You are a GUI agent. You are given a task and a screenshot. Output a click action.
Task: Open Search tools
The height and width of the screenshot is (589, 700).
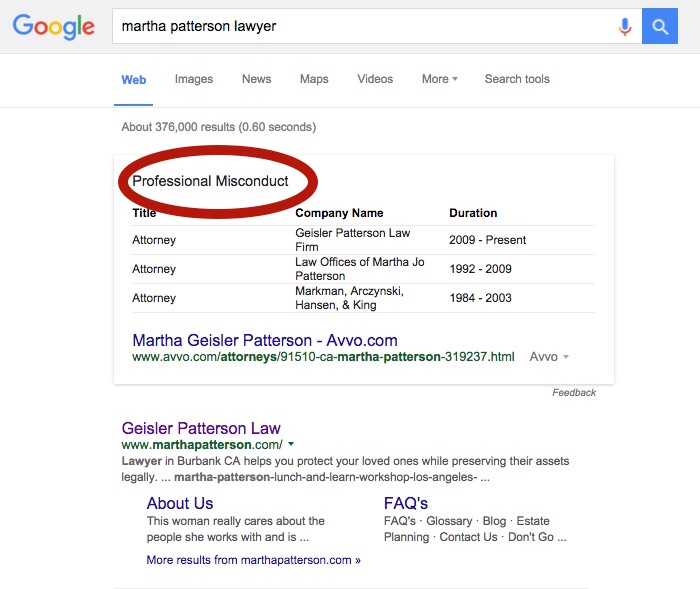tap(517, 79)
